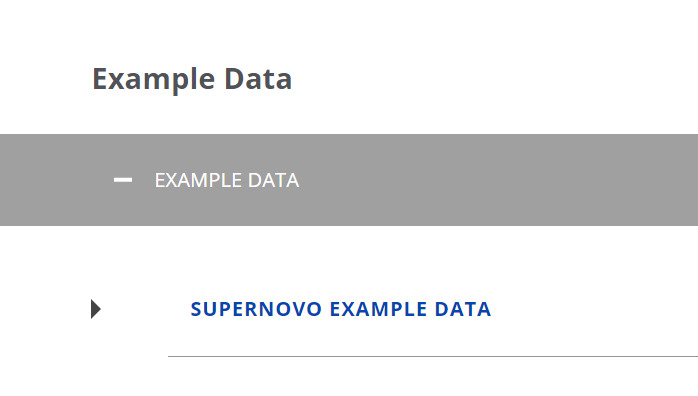Click the dark disclosure triangle beside SUPERNOVO
Image resolution: width=698 pixels, height=396 pixels.
(96, 309)
